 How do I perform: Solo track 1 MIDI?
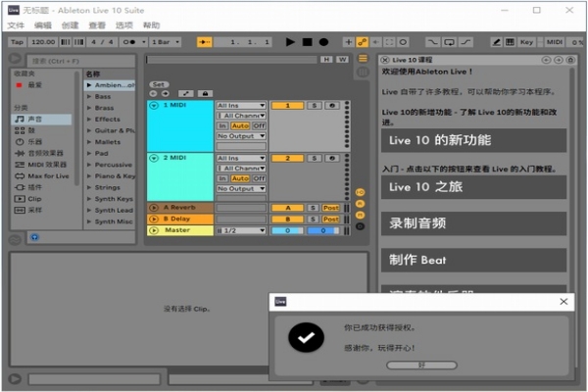pyautogui.click(x=315, y=106)
